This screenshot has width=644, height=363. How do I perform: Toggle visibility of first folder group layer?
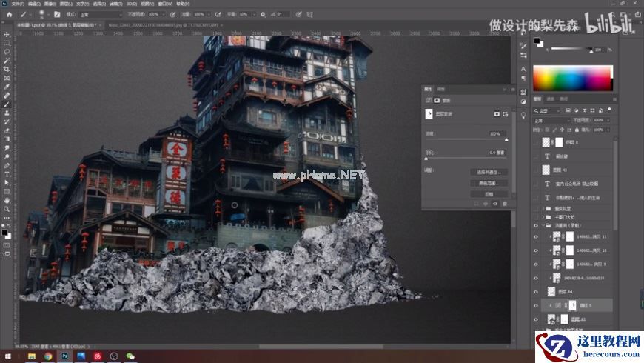[x=536, y=209]
